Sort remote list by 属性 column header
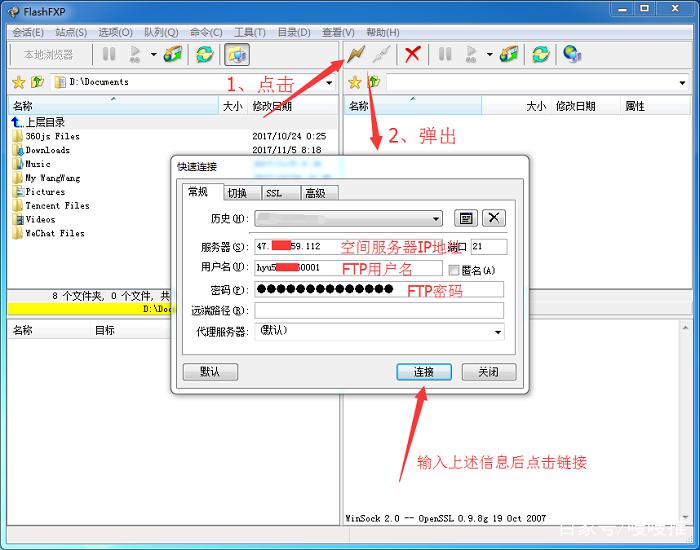 [x=656, y=106]
